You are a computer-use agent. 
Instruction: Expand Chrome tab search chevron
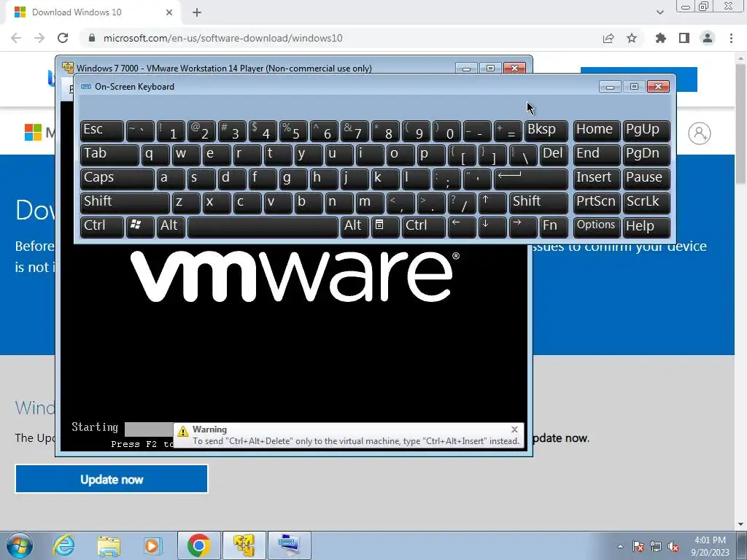pos(659,12)
